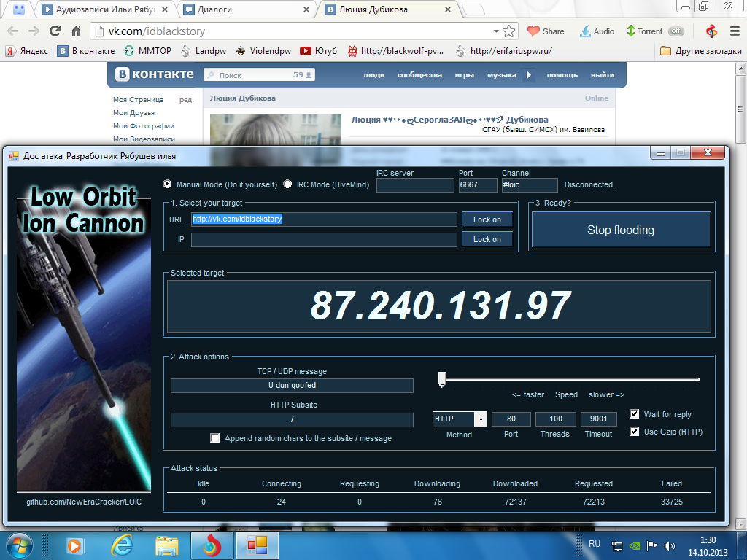Open the помощь VK menu
The width and height of the screenshot is (747, 560).
562,75
